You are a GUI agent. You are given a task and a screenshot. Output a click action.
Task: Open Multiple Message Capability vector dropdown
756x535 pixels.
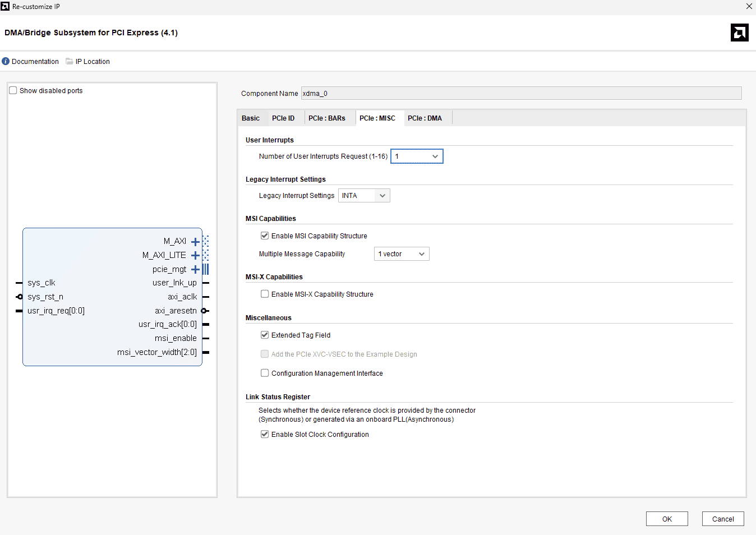tap(402, 254)
